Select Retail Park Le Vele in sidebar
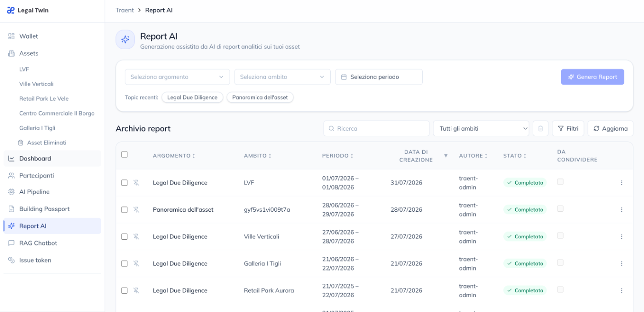The height and width of the screenshot is (312, 644). (x=44, y=98)
